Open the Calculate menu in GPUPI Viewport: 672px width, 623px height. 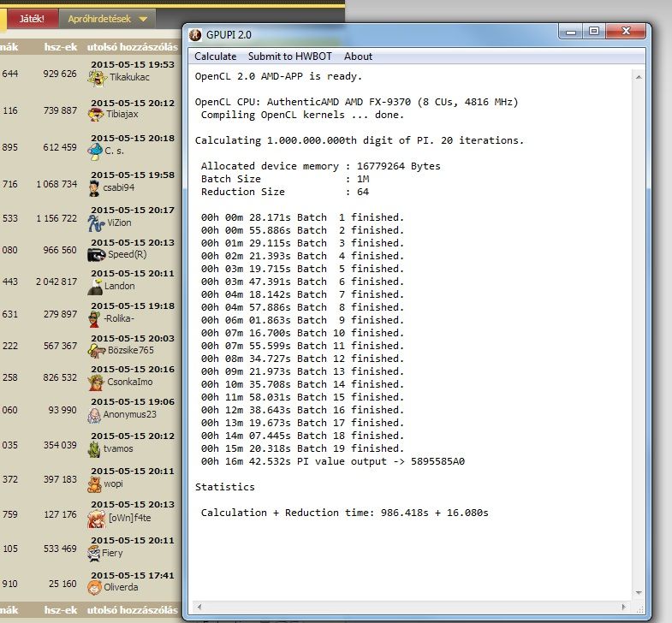tap(215, 56)
